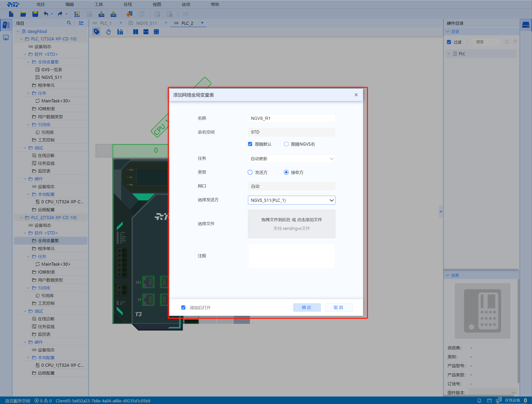The width and height of the screenshot is (532, 404).
Task: Open the 任务 dropdown showing 自动更新
Action: (x=291, y=159)
